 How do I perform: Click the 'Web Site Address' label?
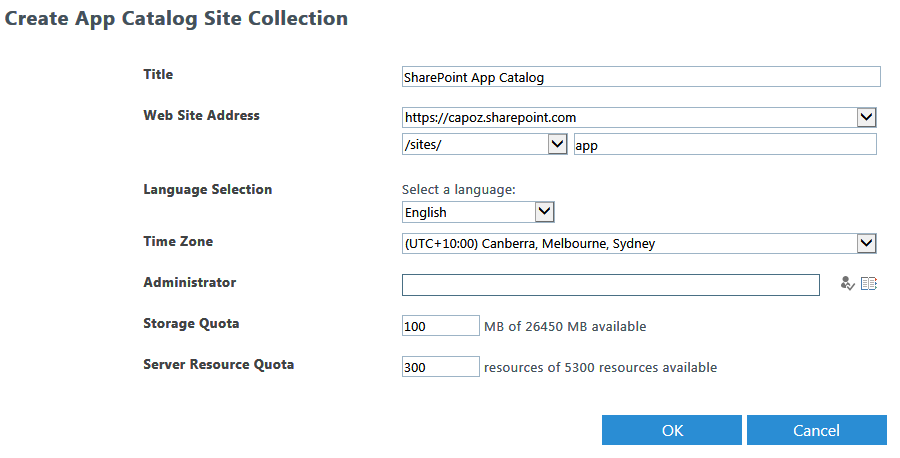(201, 115)
